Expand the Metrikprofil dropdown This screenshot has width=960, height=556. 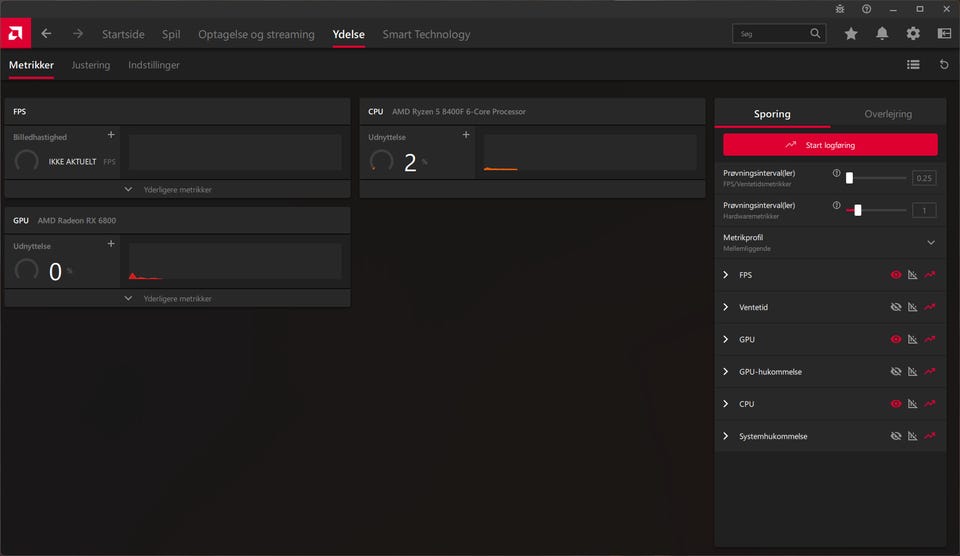click(x=931, y=243)
